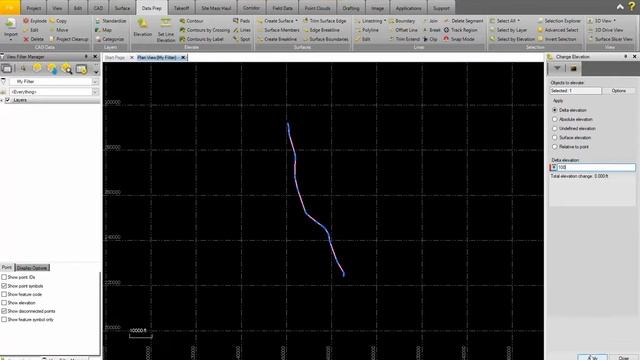Viewport: 640px width, 360px height.
Task: Select the Pads tool
Action: (242, 21)
